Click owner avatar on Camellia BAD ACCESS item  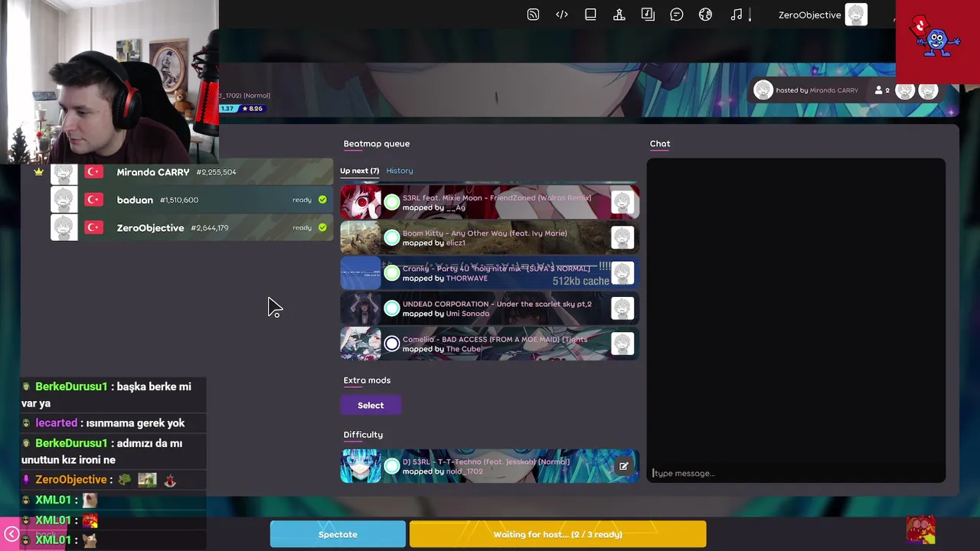tap(622, 344)
